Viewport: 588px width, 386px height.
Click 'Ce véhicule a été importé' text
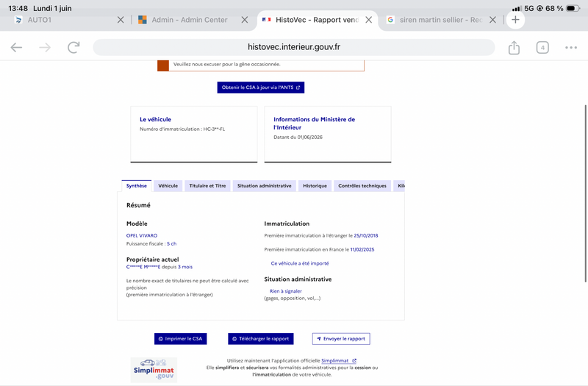(300, 263)
